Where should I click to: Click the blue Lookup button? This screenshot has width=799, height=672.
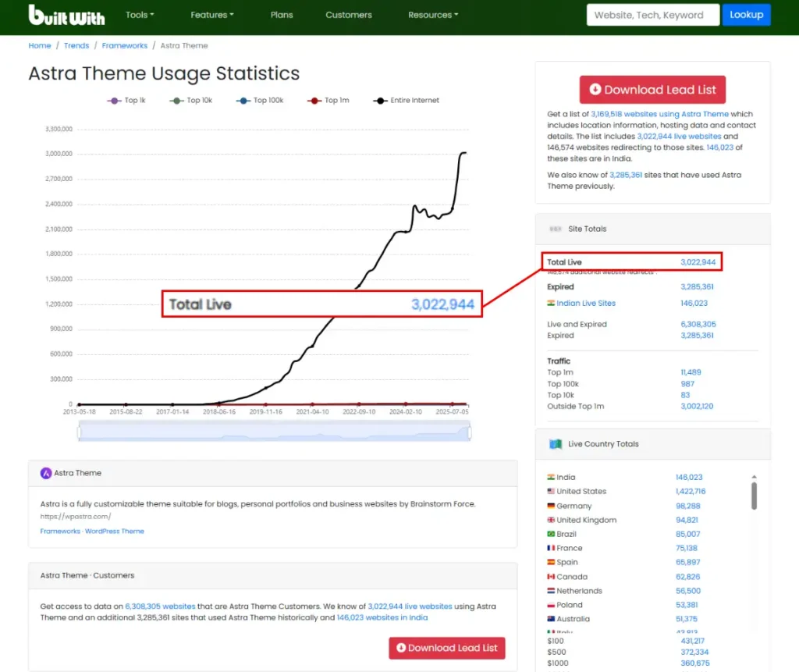(746, 15)
